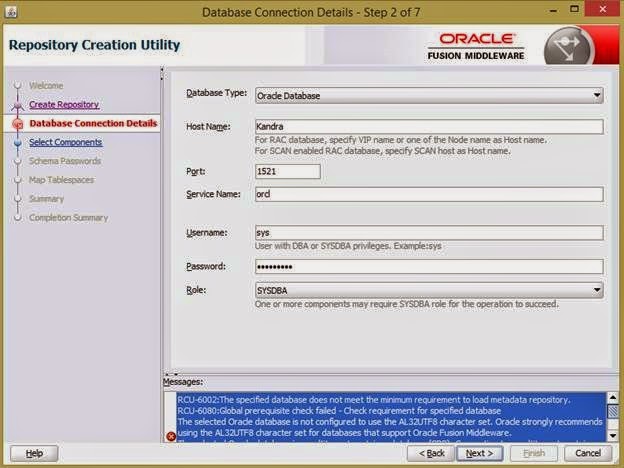Viewport: 624px width, 468px height.
Task: Open the Select Components step link
Action: [65, 142]
